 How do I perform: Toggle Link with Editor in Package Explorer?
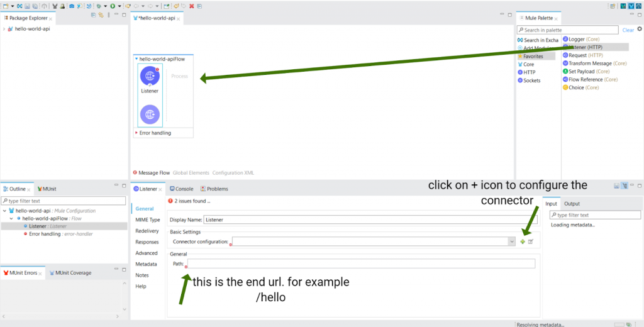pyautogui.click(x=101, y=15)
